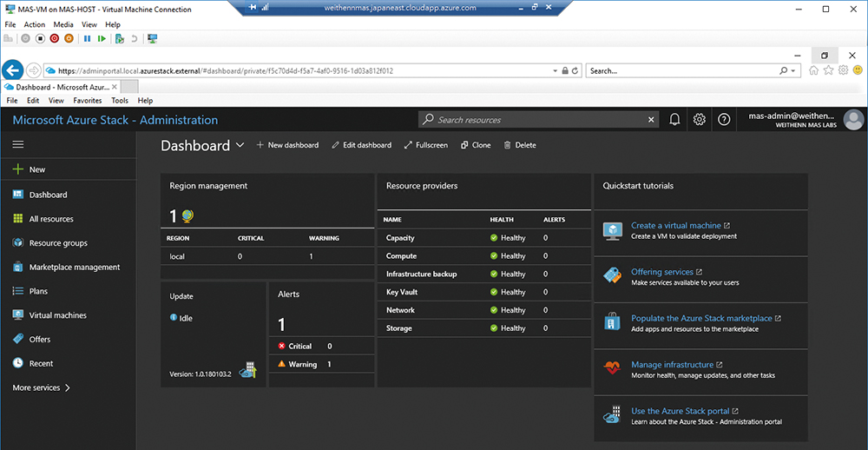Open the Action menu in VM Connection
Image resolution: width=868 pixels, height=450 pixels.
click(x=35, y=24)
